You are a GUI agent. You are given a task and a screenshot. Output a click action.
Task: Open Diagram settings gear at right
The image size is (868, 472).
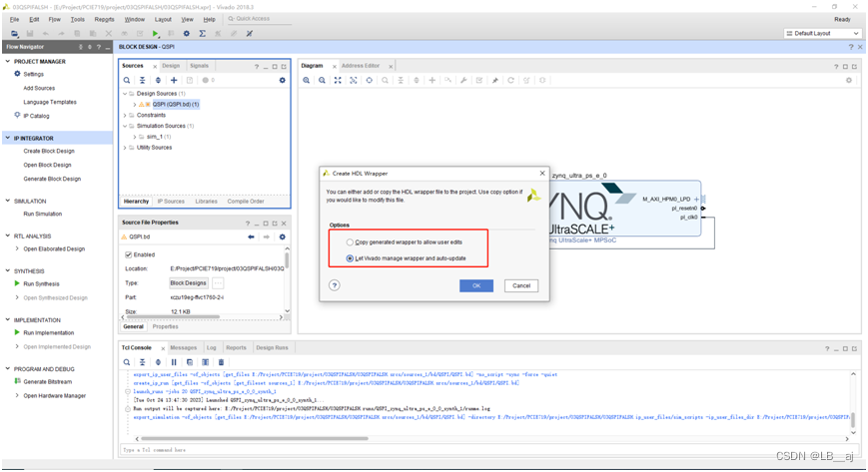pos(849,80)
